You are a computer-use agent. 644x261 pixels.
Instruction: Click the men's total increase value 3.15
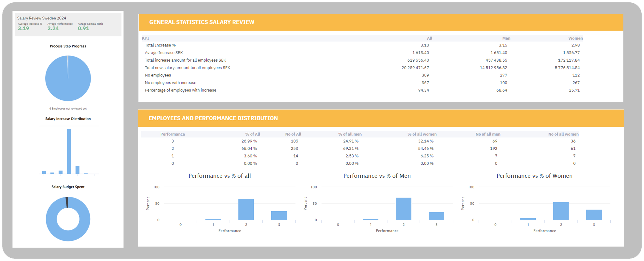(503, 45)
